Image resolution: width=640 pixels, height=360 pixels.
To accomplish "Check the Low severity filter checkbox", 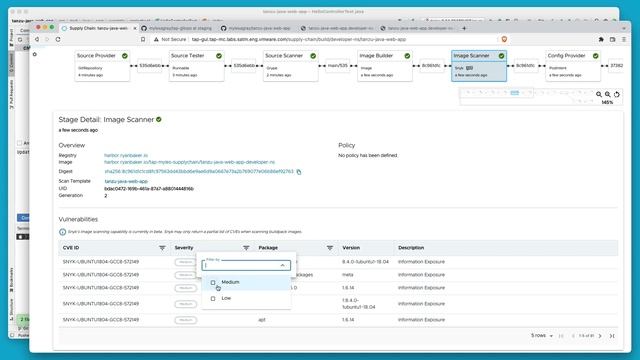I will tap(213, 298).
